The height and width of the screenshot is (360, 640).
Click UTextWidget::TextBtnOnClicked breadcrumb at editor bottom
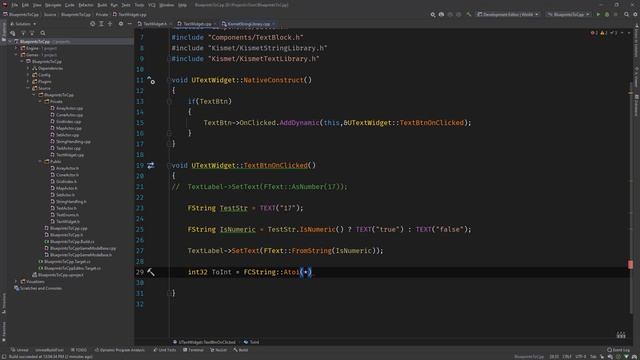pos(204,342)
